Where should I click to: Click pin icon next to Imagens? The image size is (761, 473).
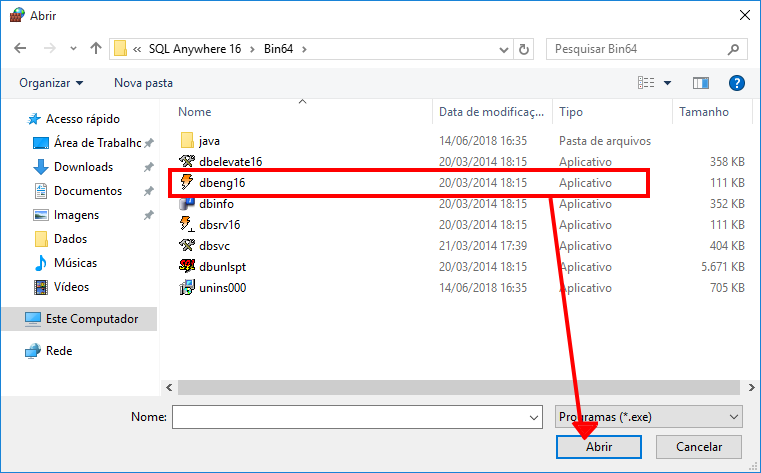pos(149,215)
